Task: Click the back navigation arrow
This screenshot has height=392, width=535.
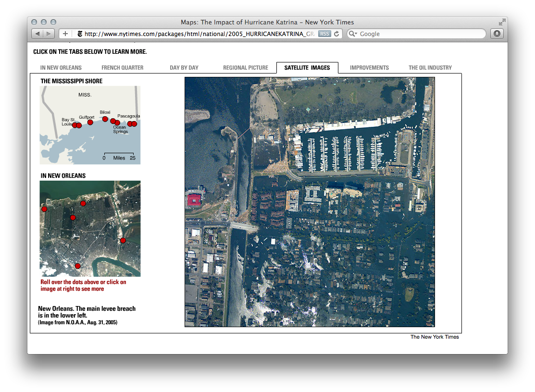Action: pyautogui.click(x=37, y=34)
